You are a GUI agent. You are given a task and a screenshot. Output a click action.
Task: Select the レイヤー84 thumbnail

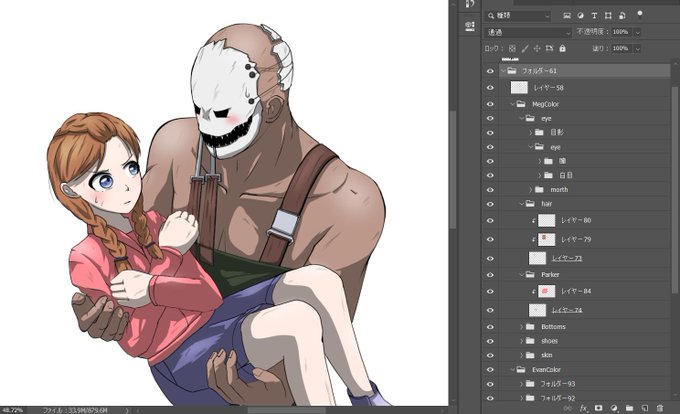pyautogui.click(x=546, y=291)
